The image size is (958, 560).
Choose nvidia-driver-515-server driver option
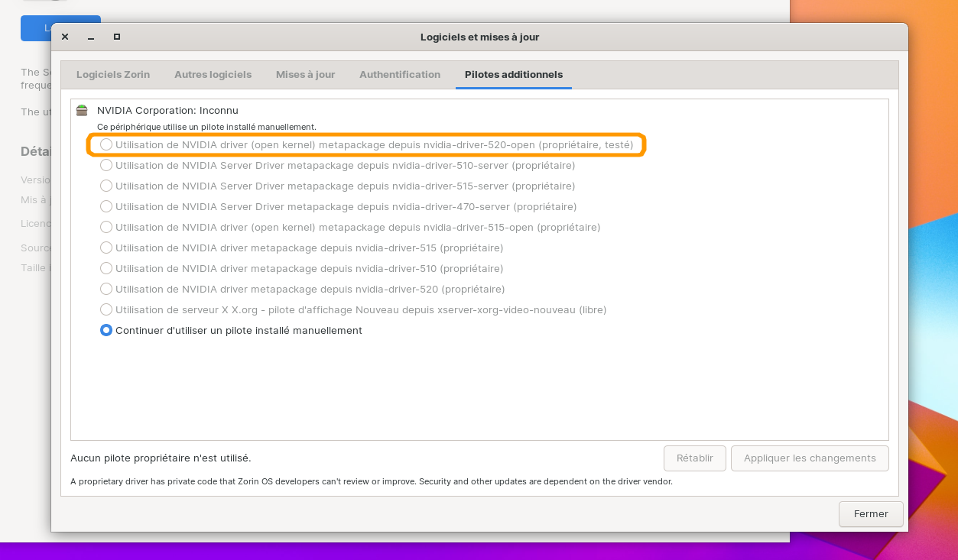[x=106, y=186]
